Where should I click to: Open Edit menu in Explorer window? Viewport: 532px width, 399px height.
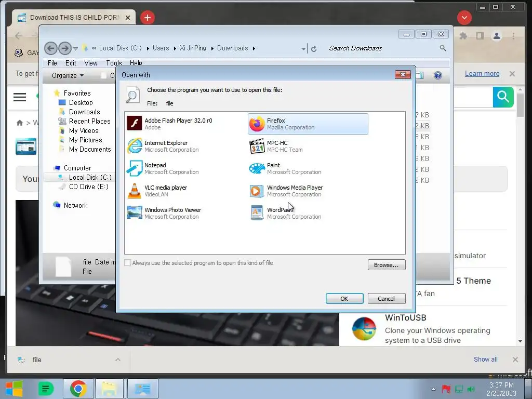[71, 63]
